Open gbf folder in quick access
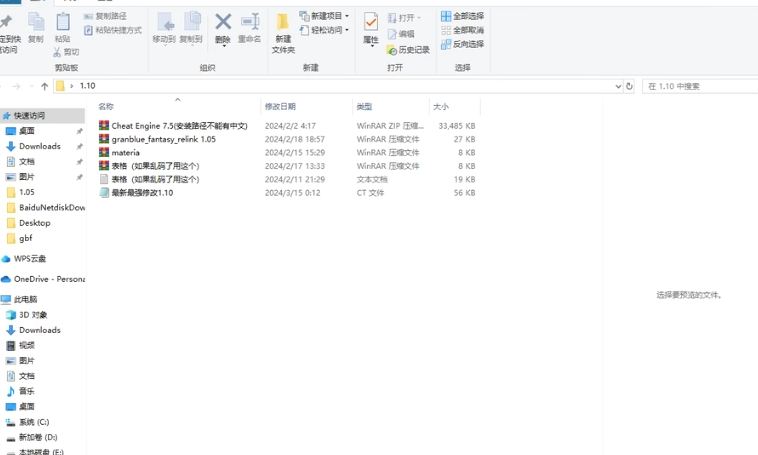This screenshot has height=455, width=758. (26, 238)
